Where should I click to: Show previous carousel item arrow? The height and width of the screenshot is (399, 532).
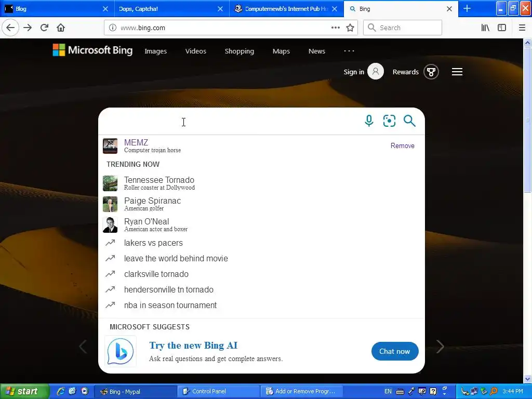point(83,347)
